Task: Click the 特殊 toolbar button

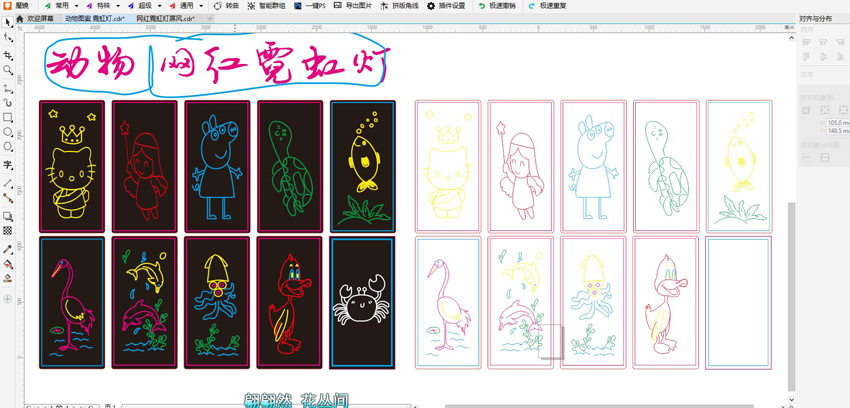Action: click(x=98, y=5)
